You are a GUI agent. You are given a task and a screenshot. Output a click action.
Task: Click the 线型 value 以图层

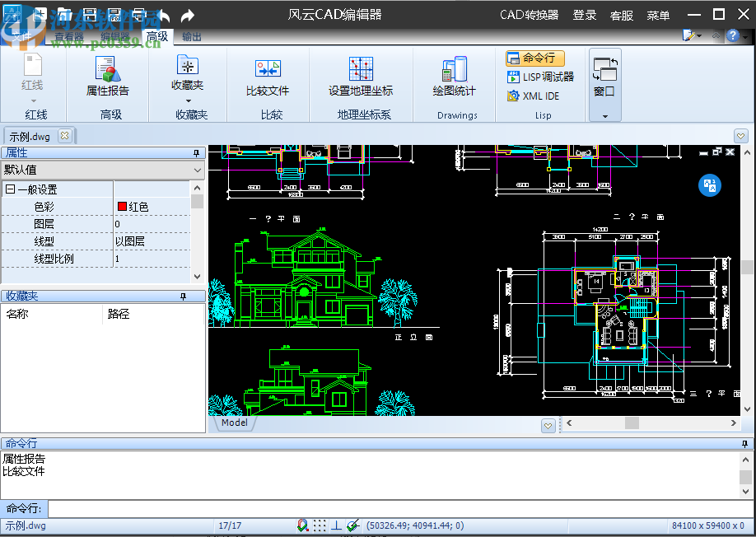[x=152, y=241]
